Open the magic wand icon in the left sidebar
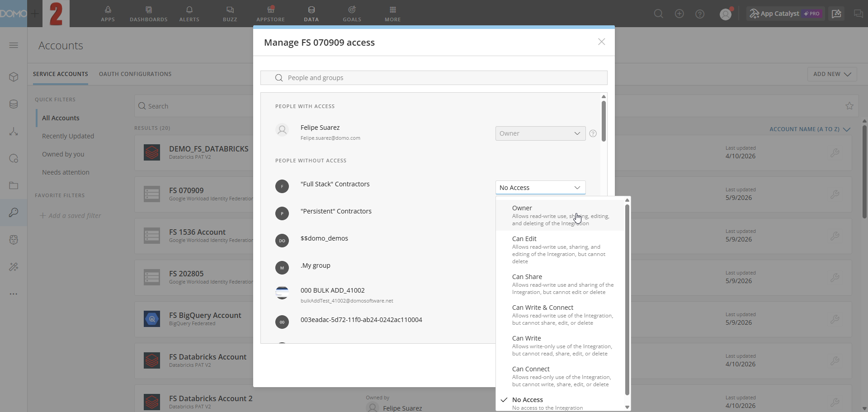 14,267
